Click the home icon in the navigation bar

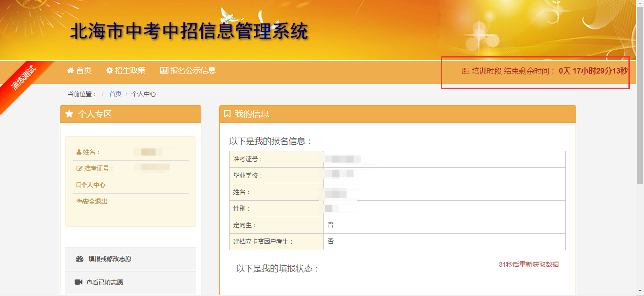point(71,71)
